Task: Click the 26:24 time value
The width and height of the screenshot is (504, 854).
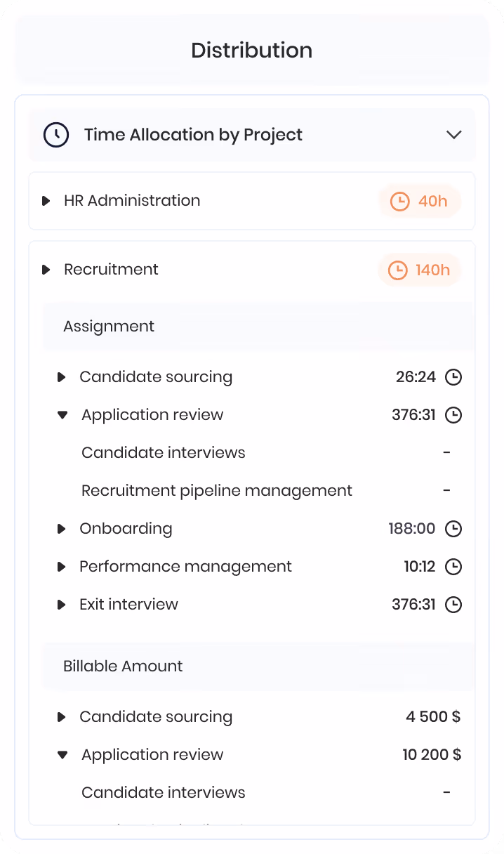Action: click(x=416, y=377)
